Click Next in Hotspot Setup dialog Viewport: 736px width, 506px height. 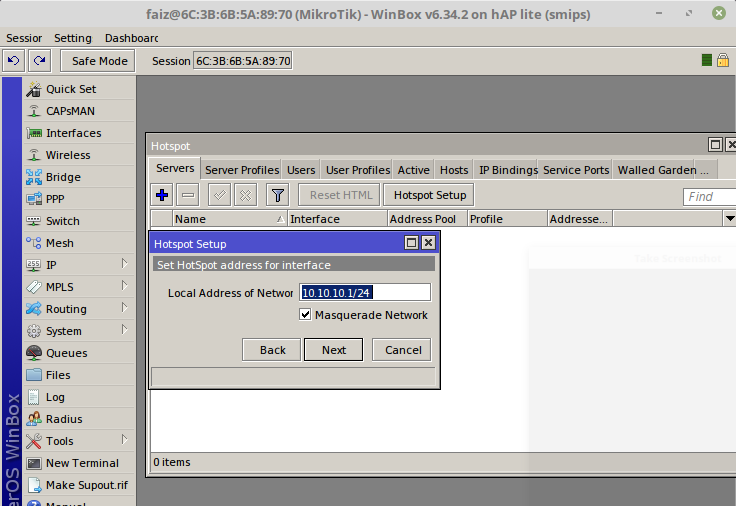[333, 350]
